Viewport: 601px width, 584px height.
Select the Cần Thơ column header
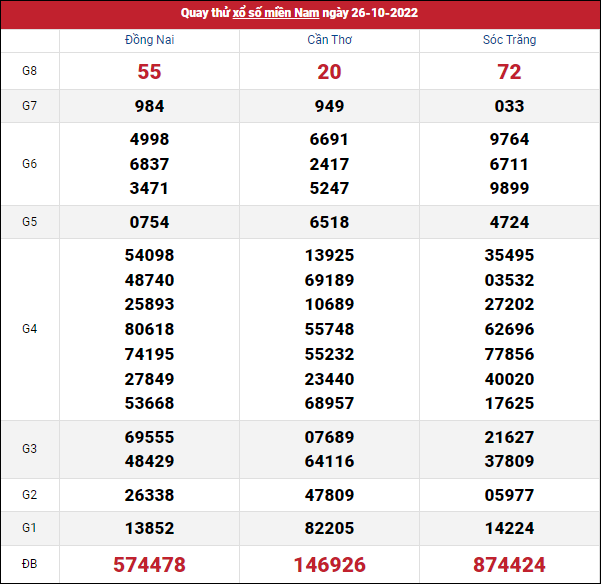coord(329,40)
